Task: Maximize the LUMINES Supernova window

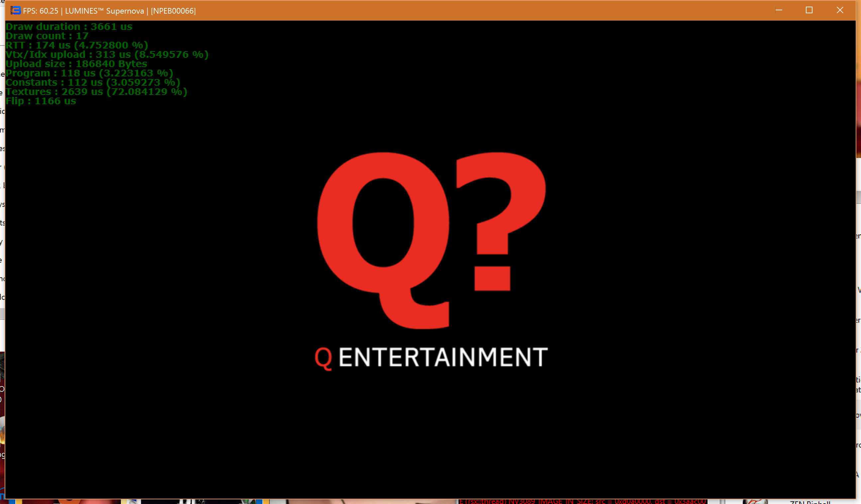Action: 809,10
